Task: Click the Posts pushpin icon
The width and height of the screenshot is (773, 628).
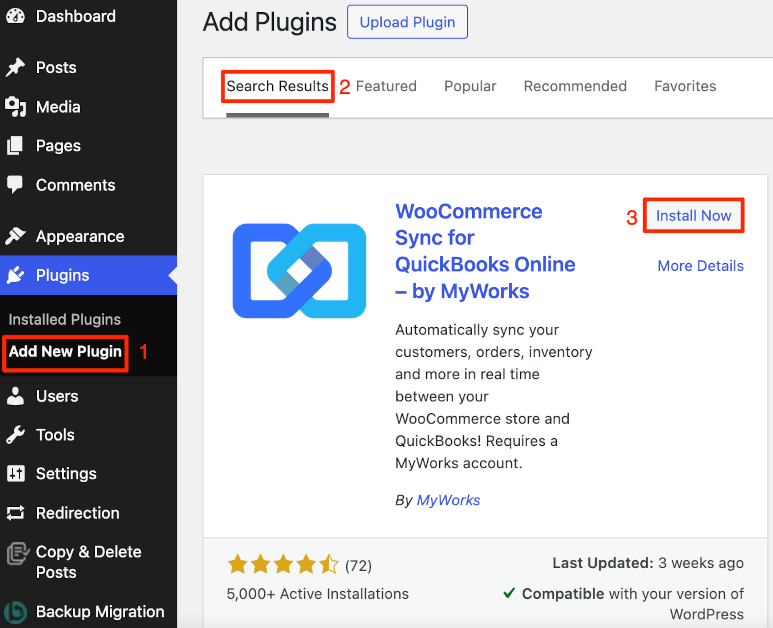Action: point(15,68)
